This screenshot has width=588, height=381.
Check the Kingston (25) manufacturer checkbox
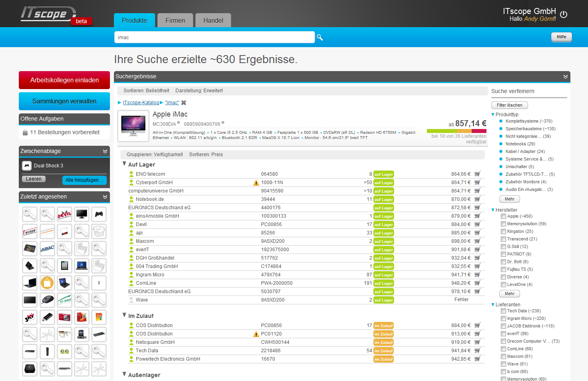[504, 232]
